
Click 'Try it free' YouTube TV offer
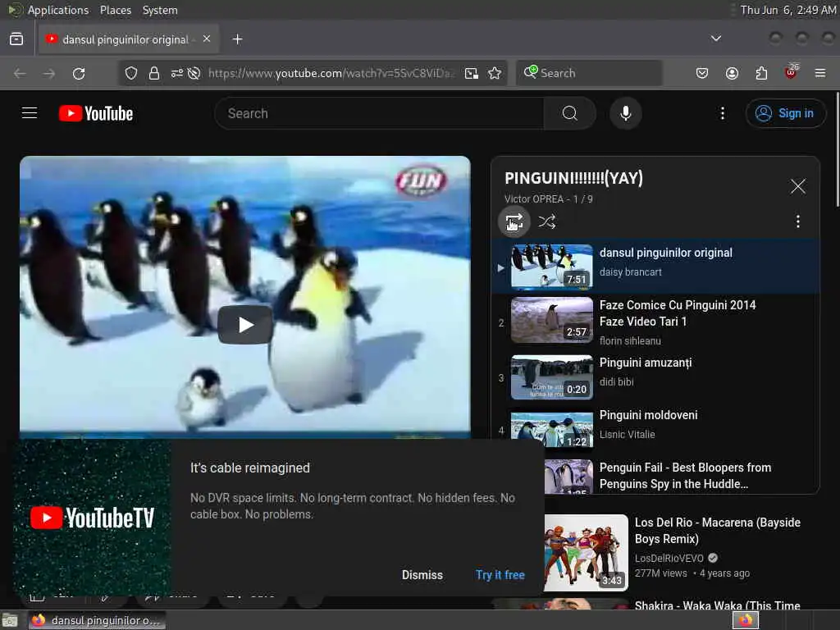500,575
